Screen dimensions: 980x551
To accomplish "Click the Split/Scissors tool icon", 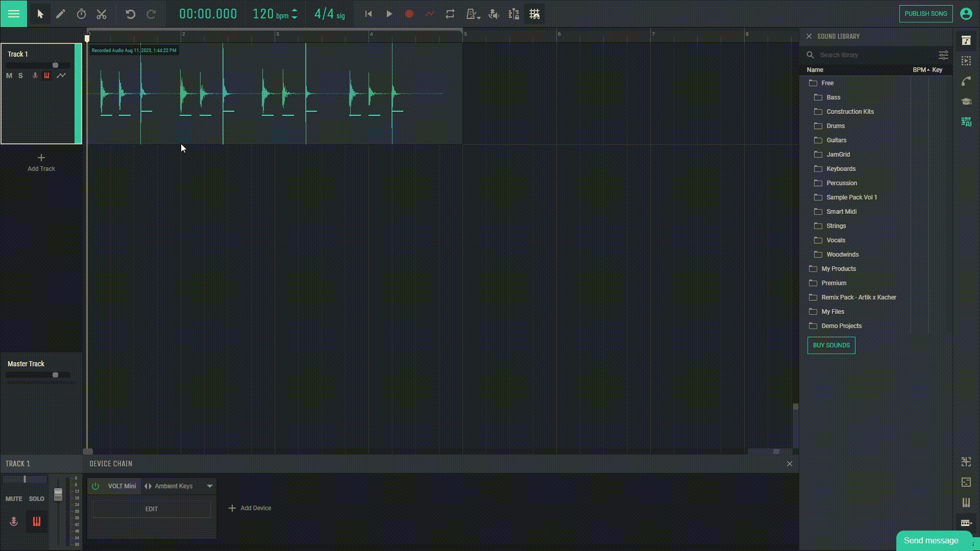I will coord(101,14).
